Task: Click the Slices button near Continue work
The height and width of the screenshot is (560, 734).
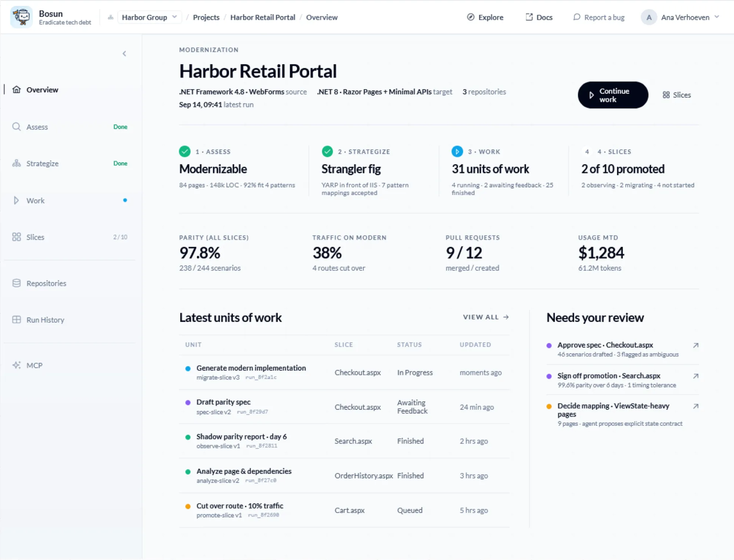Action: pyautogui.click(x=676, y=95)
